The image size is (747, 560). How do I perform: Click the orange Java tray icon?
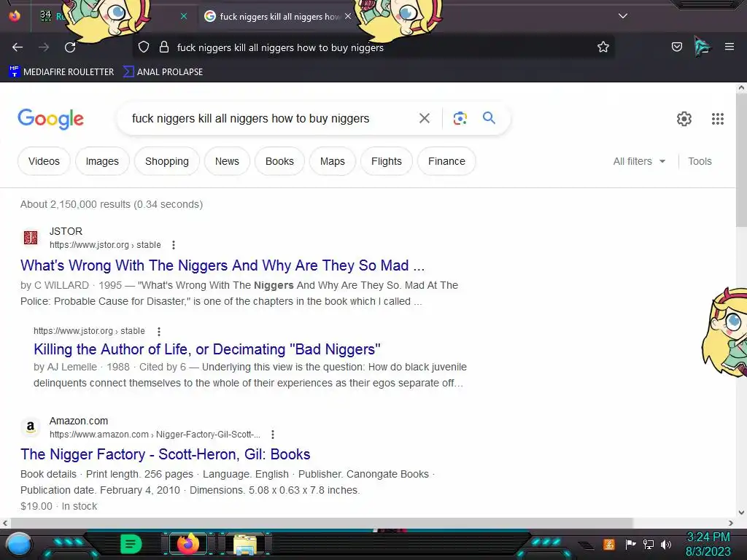[608, 544]
